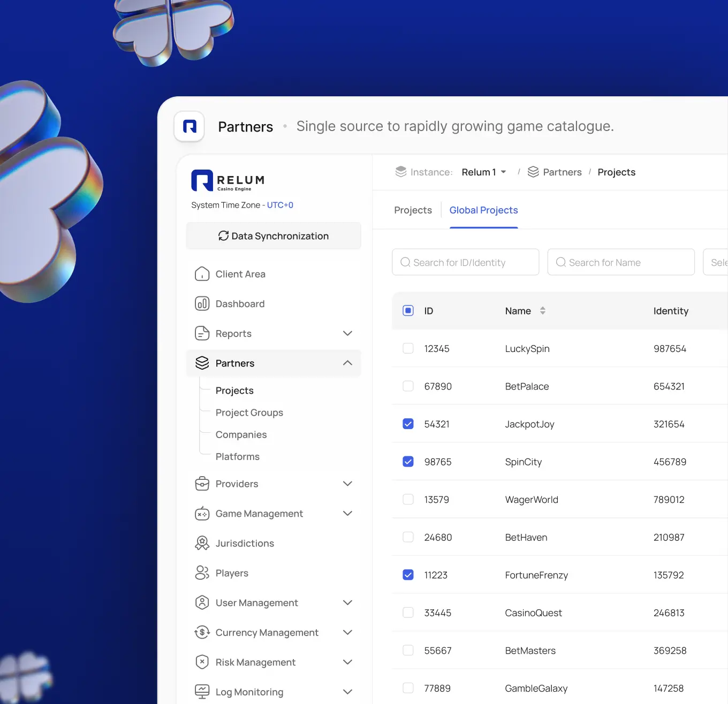
Task: Check the GambleGalaxy row checkbox
Action: [x=408, y=688]
